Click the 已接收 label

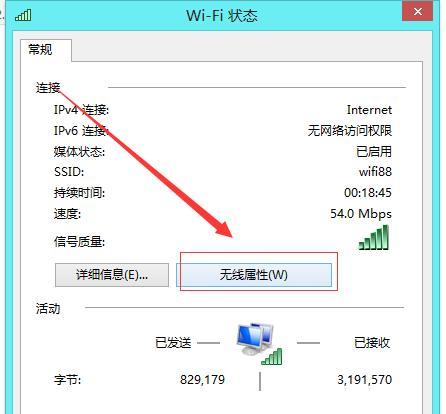[x=372, y=343]
